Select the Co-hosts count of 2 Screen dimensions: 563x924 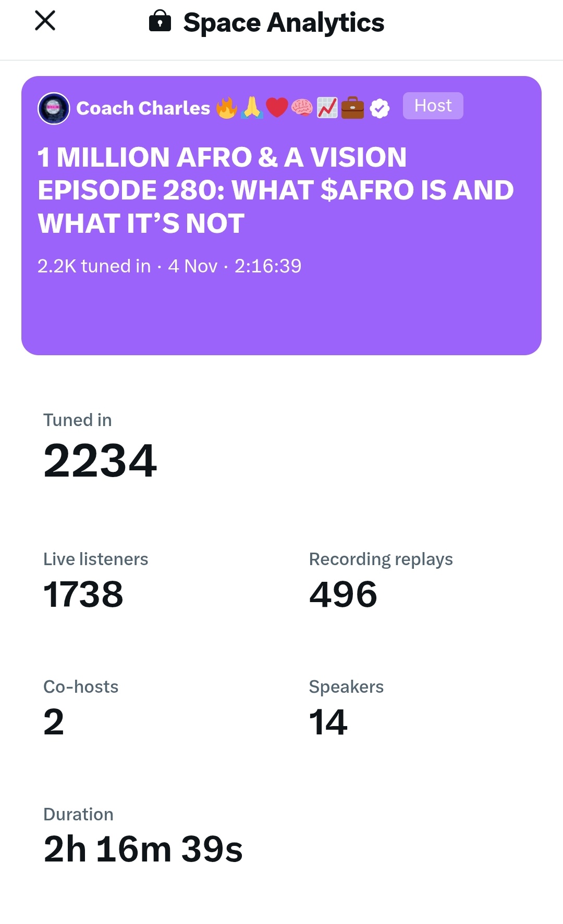(x=54, y=722)
